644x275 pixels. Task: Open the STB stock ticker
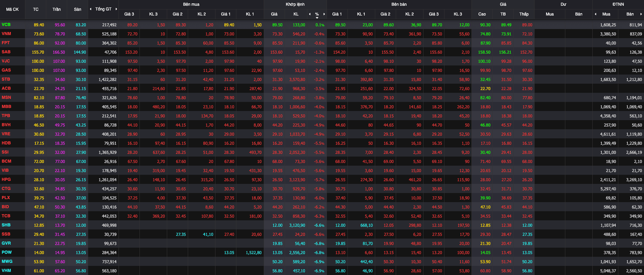(6, 79)
